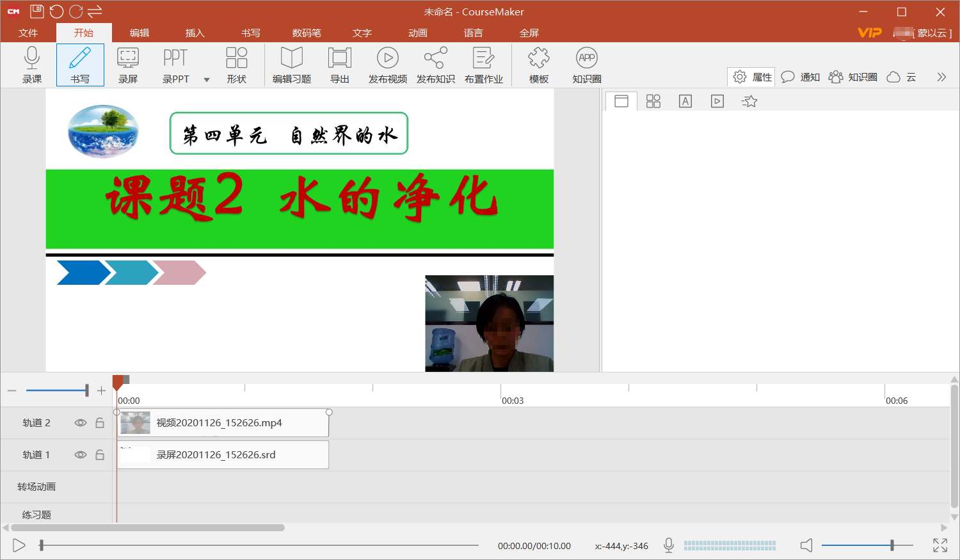This screenshot has width=960, height=560.
Task: Adjust the volume slider
Action: (x=867, y=545)
